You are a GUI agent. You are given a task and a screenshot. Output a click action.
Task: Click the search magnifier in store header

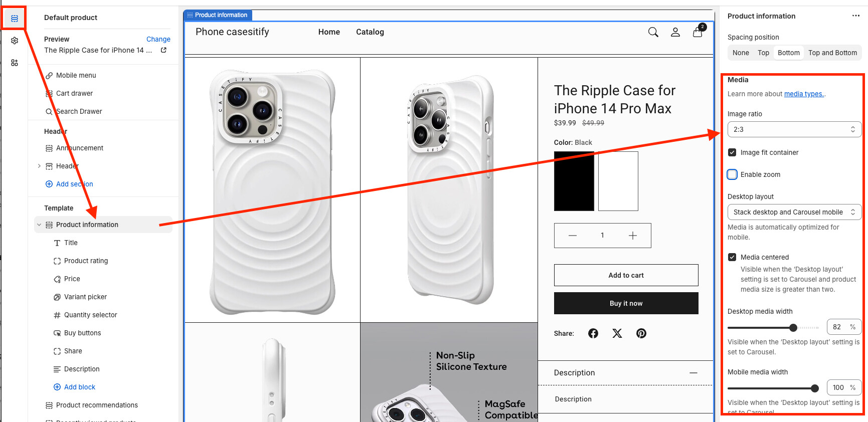pyautogui.click(x=653, y=32)
